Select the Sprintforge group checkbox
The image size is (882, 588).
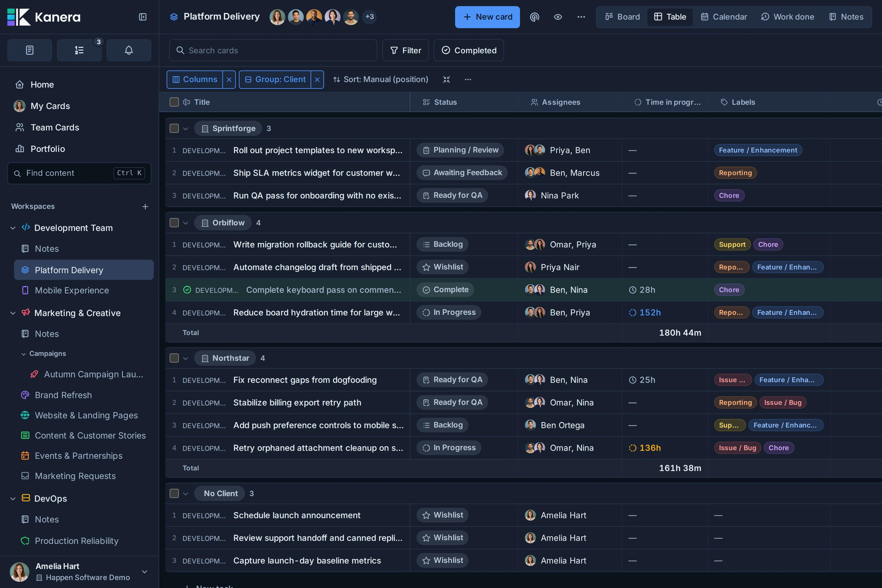click(174, 128)
